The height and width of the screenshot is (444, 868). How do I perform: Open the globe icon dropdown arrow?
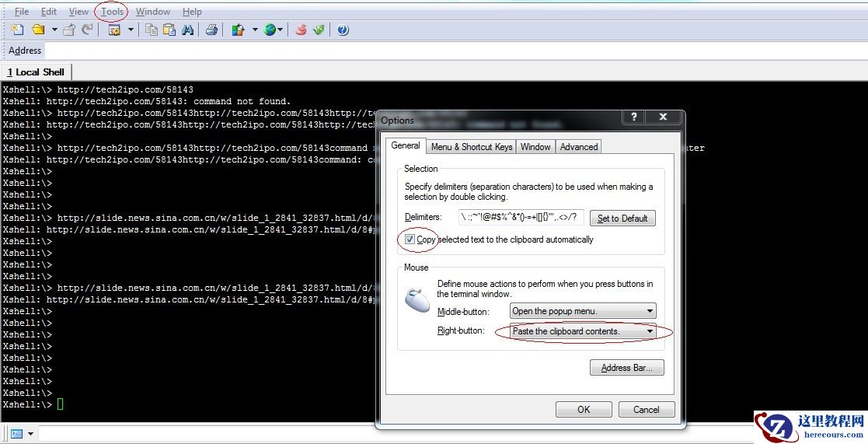(280, 30)
